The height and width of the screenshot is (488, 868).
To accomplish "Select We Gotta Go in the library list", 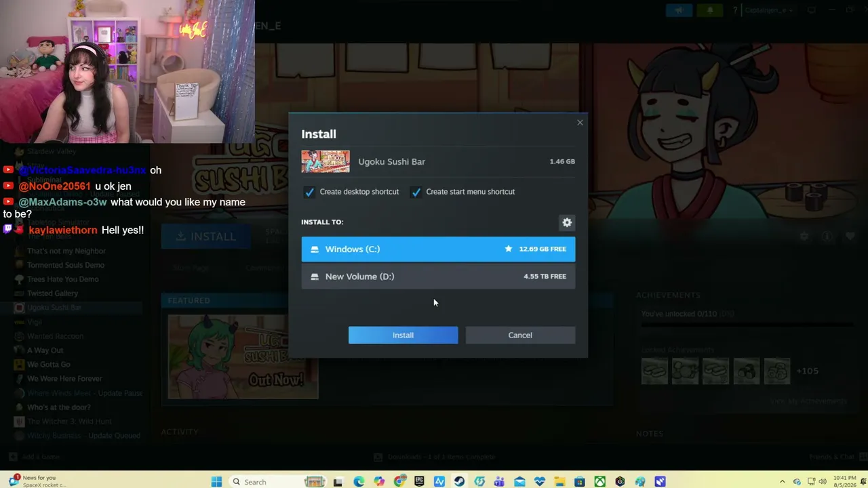I will click(x=48, y=365).
